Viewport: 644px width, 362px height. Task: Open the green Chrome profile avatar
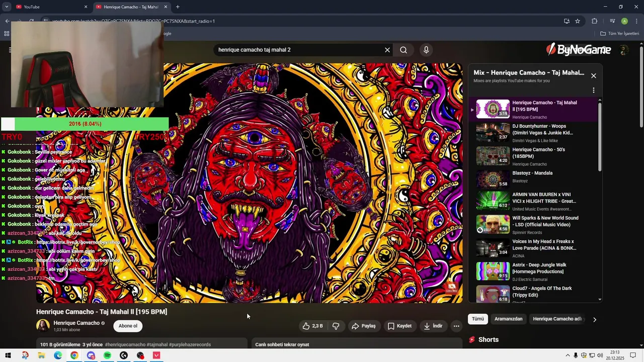(x=624, y=21)
